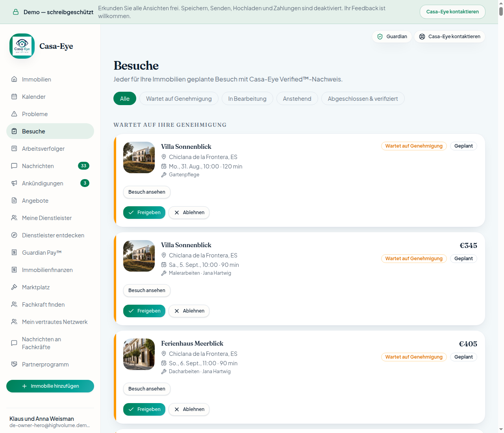
Task: View the Malerarbeiten visit via Besuch ansehen
Action: pyautogui.click(x=147, y=291)
